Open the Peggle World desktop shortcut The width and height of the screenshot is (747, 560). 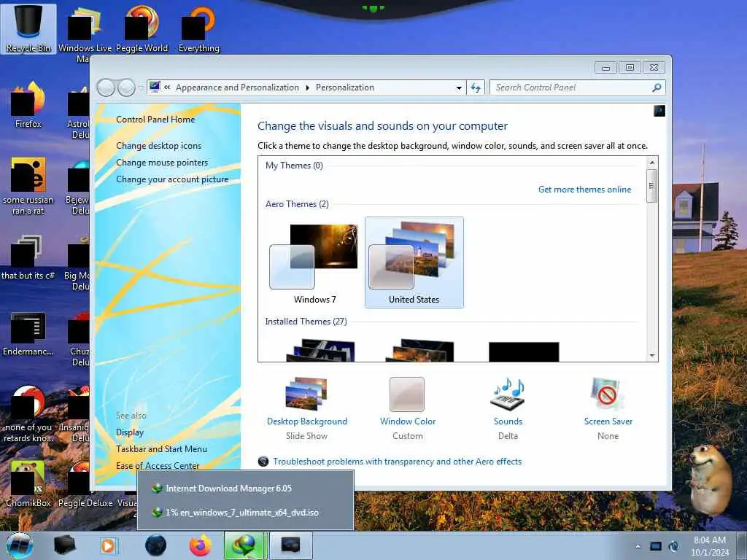coord(142,28)
